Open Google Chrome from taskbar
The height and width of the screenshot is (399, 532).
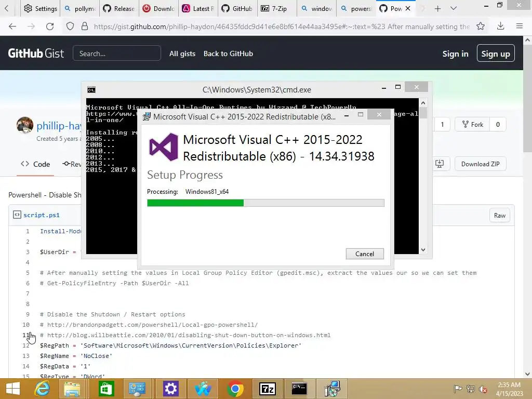[x=235, y=389]
